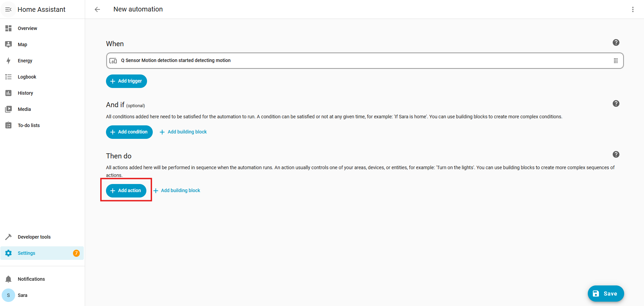Click the Developer tools hammer icon
Screen dimensions: 644x306
point(8,237)
